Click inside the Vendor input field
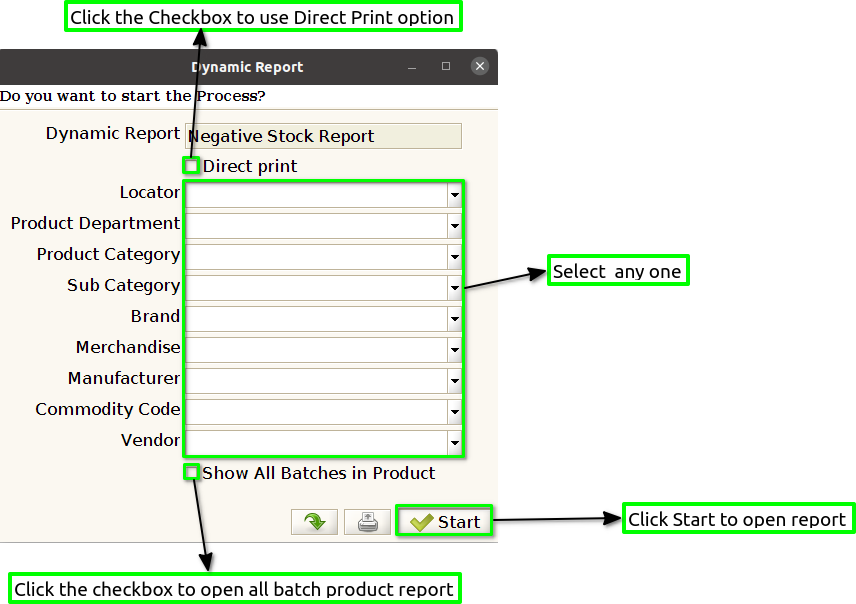The image size is (856, 604). pos(317,442)
